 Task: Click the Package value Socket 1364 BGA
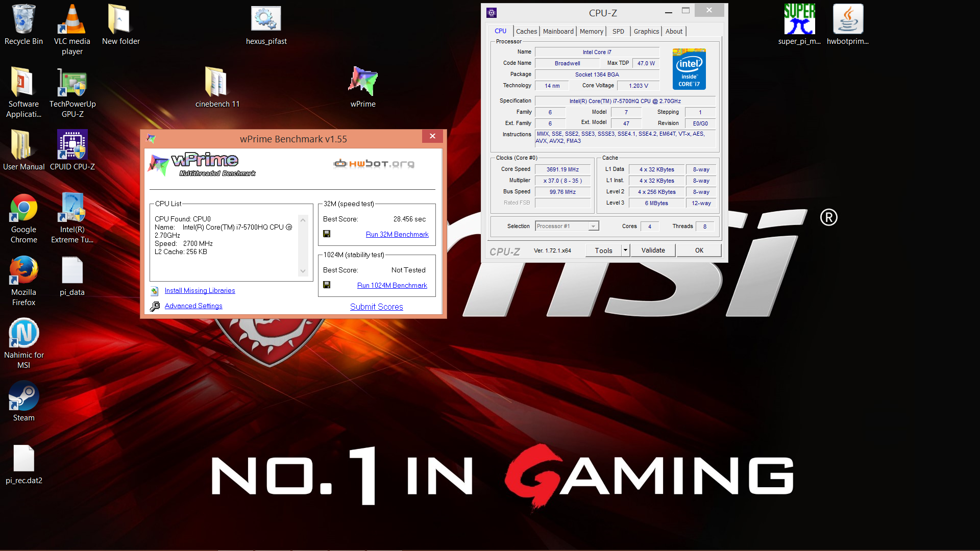597,74
